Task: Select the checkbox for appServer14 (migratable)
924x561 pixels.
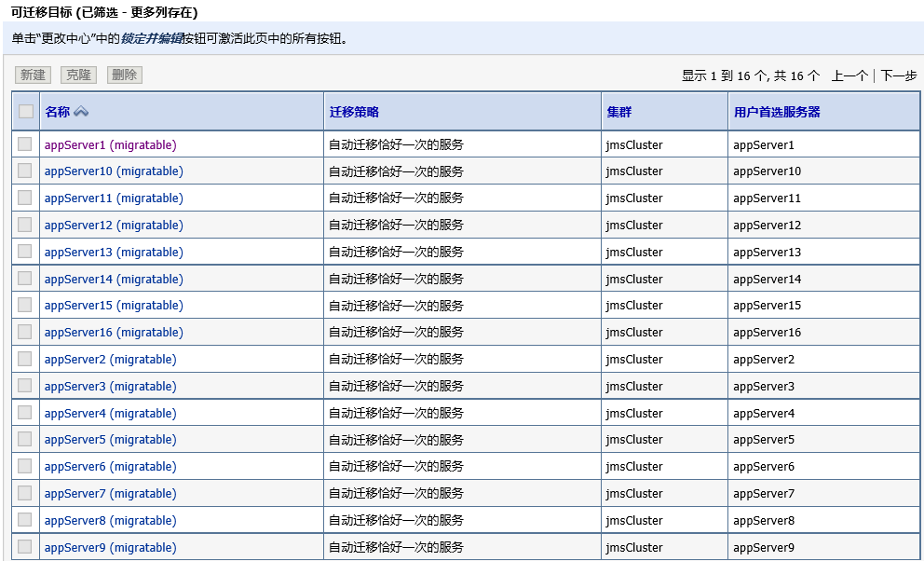Action: tap(25, 278)
